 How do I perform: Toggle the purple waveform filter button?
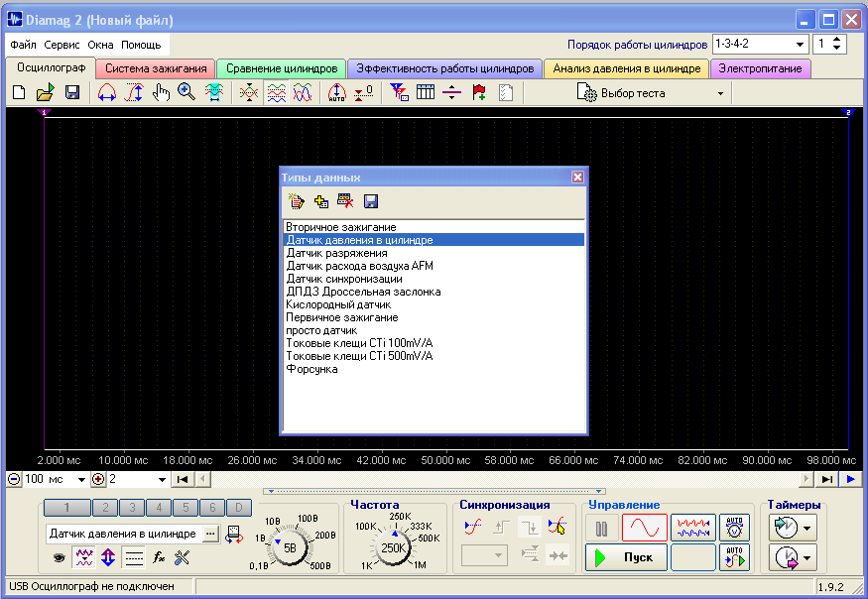(x=83, y=557)
